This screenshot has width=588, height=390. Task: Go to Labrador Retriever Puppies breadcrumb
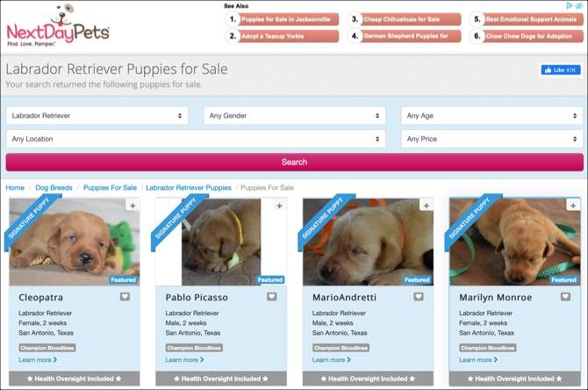[189, 188]
